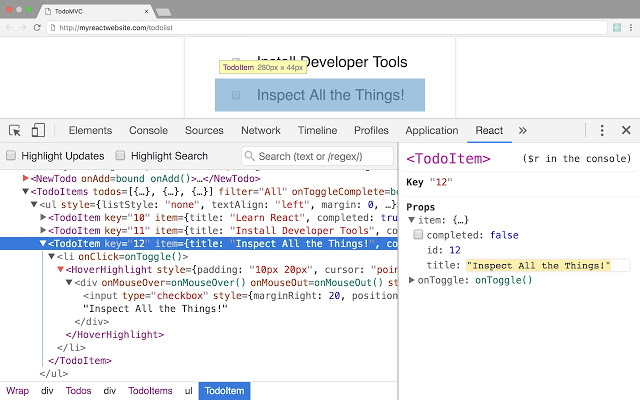The width and height of the screenshot is (640, 400).
Task: Reload the page with the refresh icon
Action: coord(37,27)
